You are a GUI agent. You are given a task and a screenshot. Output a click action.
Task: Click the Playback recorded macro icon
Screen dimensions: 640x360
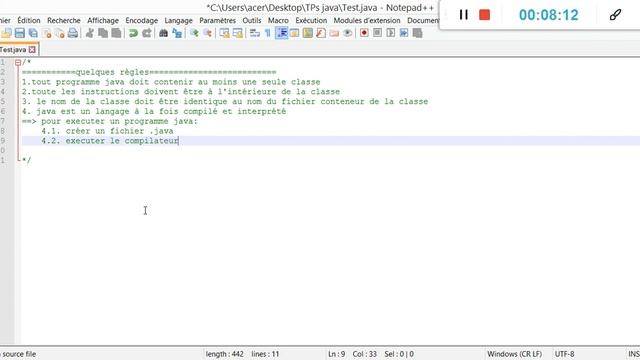point(391,33)
